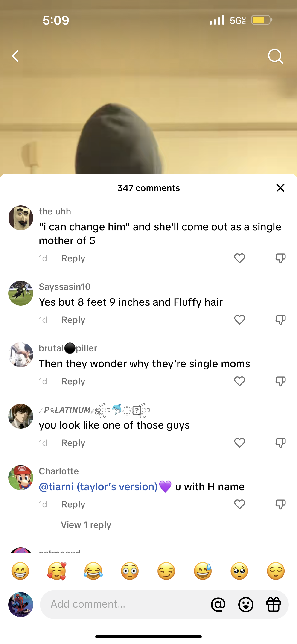Like the uhh's comment

pyautogui.click(x=239, y=258)
